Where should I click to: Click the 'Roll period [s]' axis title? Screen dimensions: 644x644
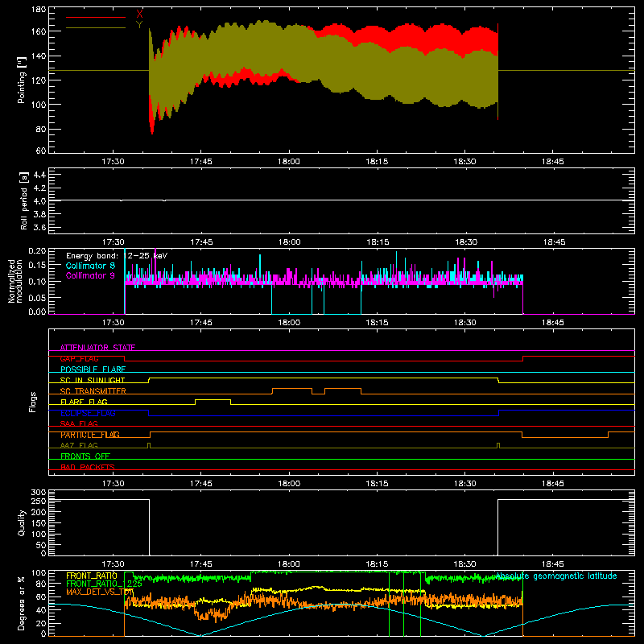[x=24, y=200]
